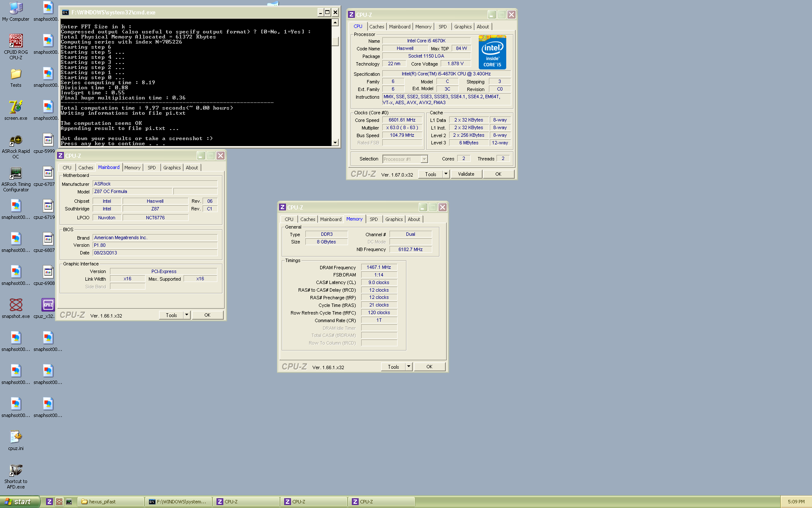The height and width of the screenshot is (508, 812).
Task: Click the Multiplier value x 63.0 ( 8 - 63 )
Action: coord(402,128)
